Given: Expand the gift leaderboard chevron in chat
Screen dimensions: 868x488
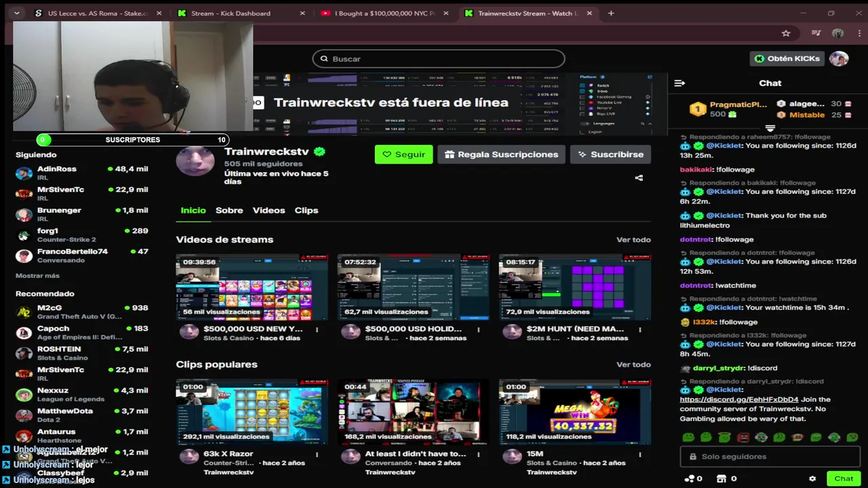Looking at the screenshot, I should [x=770, y=127].
